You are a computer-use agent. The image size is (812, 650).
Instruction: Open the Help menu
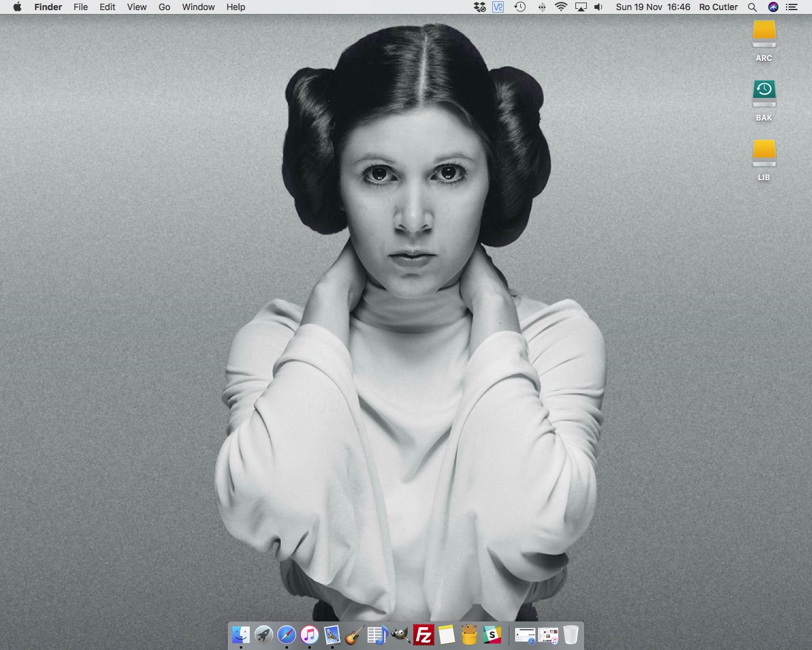[235, 7]
